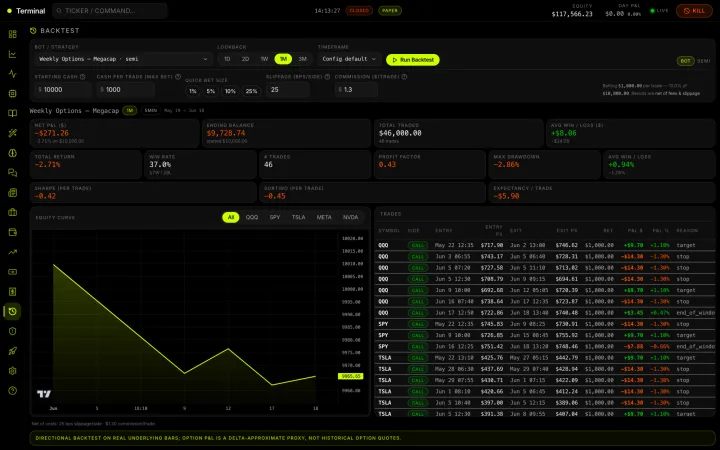Open the help question-mark icon in sidebar
Viewport: 720px width, 450px height.
[12, 390]
